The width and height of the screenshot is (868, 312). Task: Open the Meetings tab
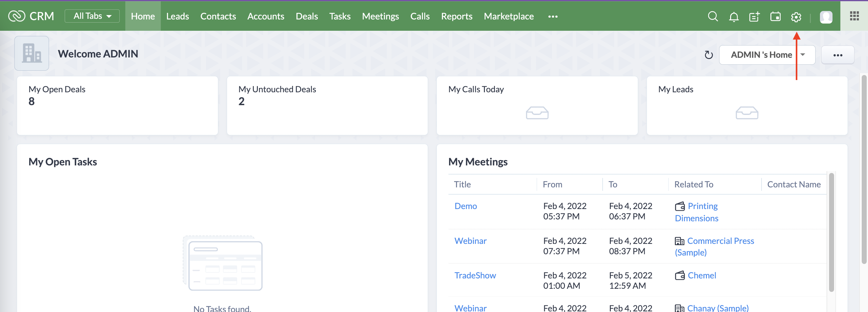(x=380, y=16)
